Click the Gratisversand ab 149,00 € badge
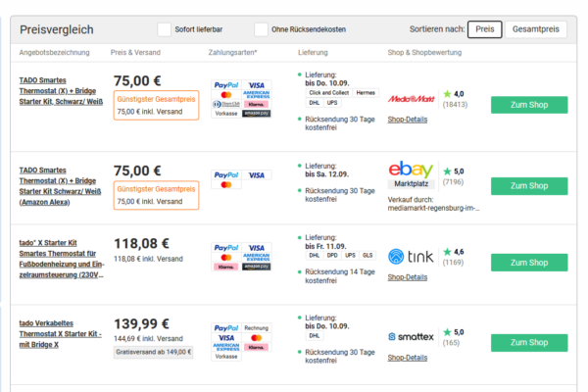The image size is (588, 392). [x=154, y=352]
